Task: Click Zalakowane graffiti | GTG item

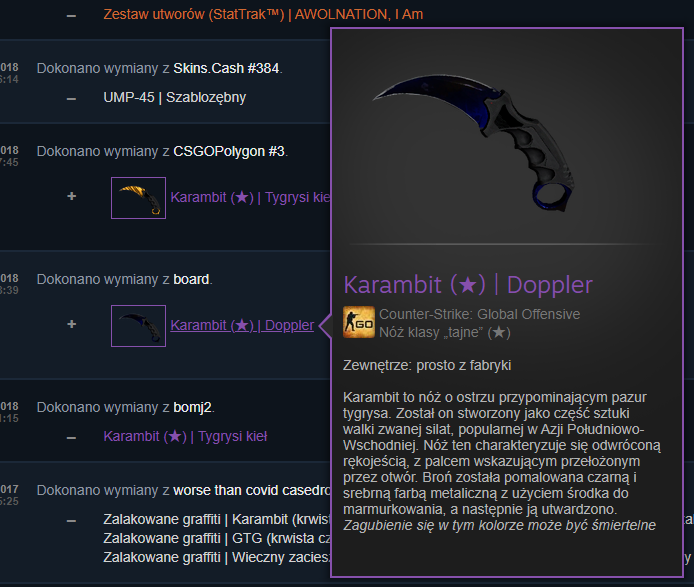Action: point(217,538)
